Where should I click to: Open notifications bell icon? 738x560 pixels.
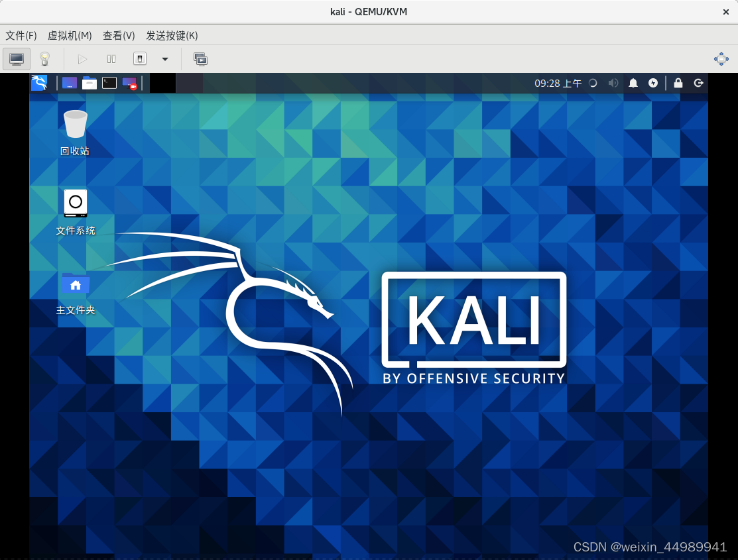click(633, 84)
